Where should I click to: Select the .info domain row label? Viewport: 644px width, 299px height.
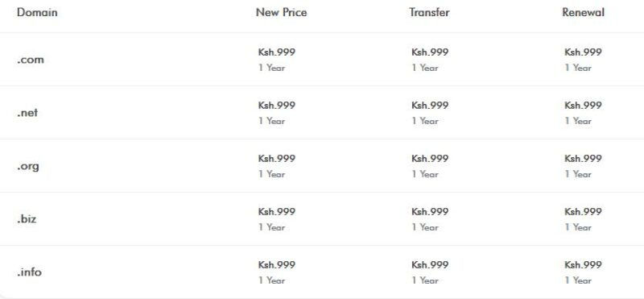point(29,272)
